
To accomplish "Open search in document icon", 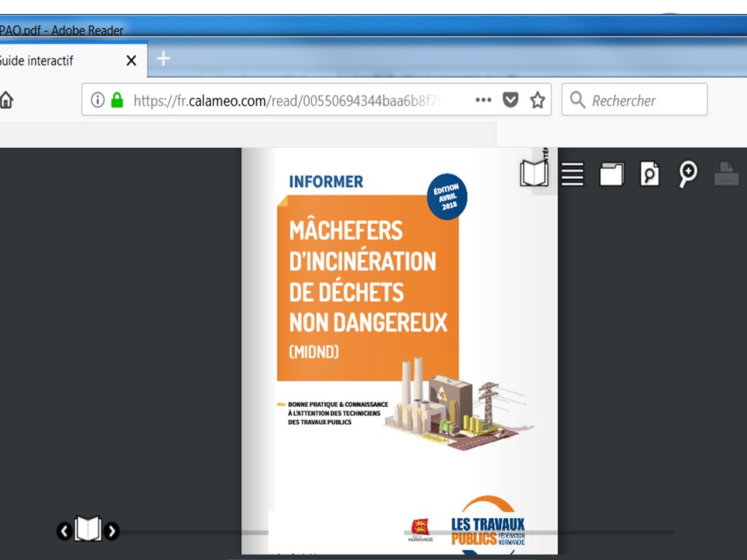I will 649,173.
